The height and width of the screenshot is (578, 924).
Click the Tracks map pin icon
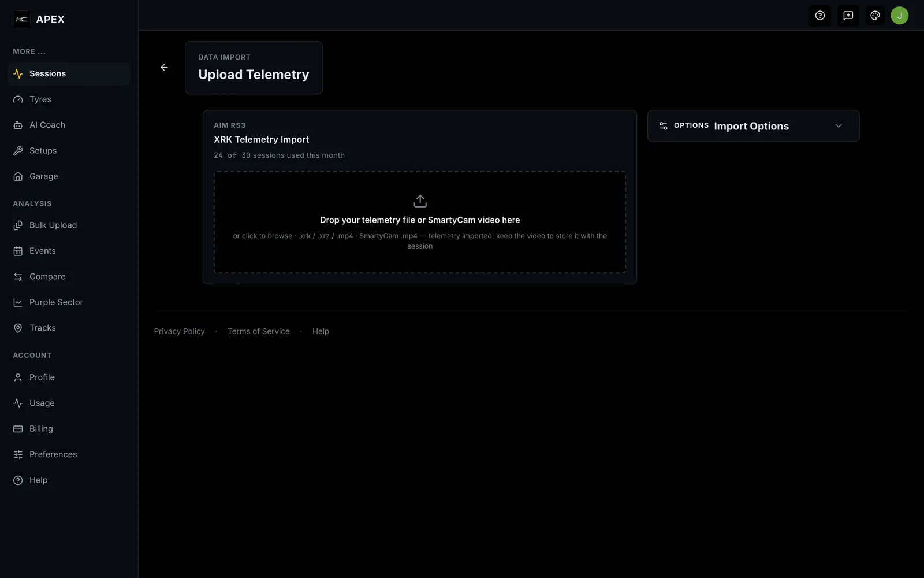click(18, 328)
